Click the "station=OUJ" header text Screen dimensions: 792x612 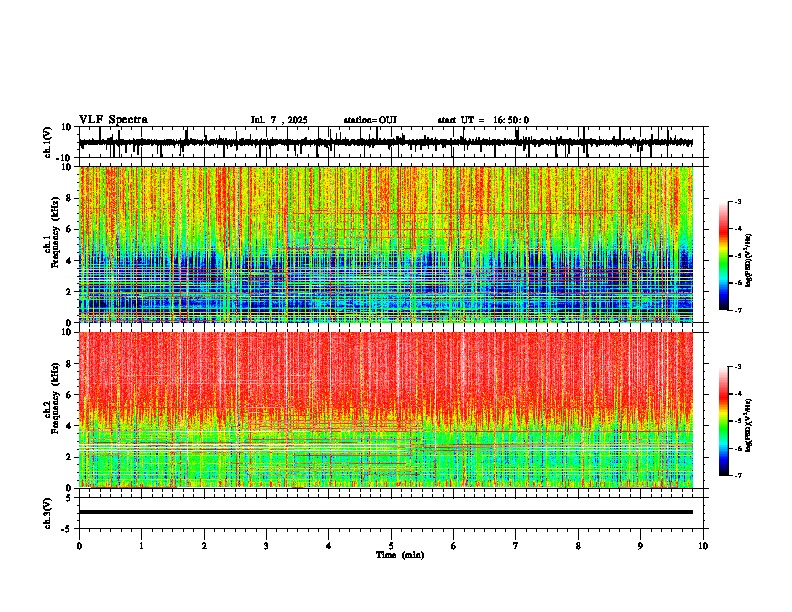pyautogui.click(x=370, y=120)
